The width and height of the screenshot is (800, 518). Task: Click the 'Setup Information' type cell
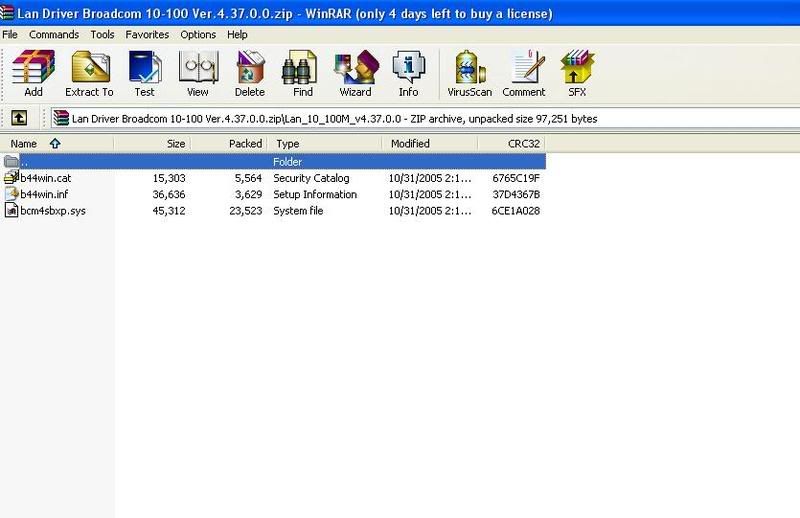315,194
